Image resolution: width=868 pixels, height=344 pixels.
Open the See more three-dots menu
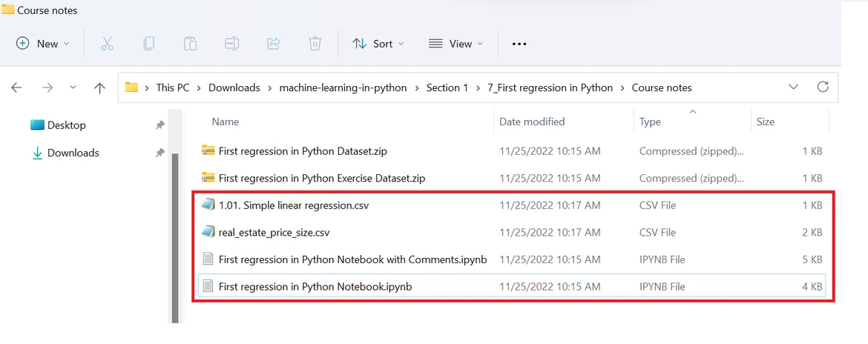519,44
